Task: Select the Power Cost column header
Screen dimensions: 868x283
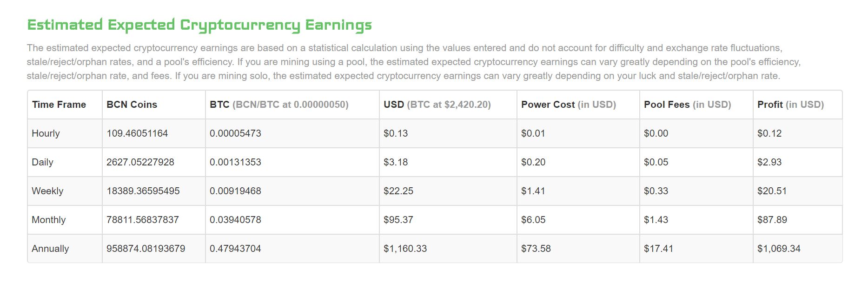Action: [x=569, y=105]
